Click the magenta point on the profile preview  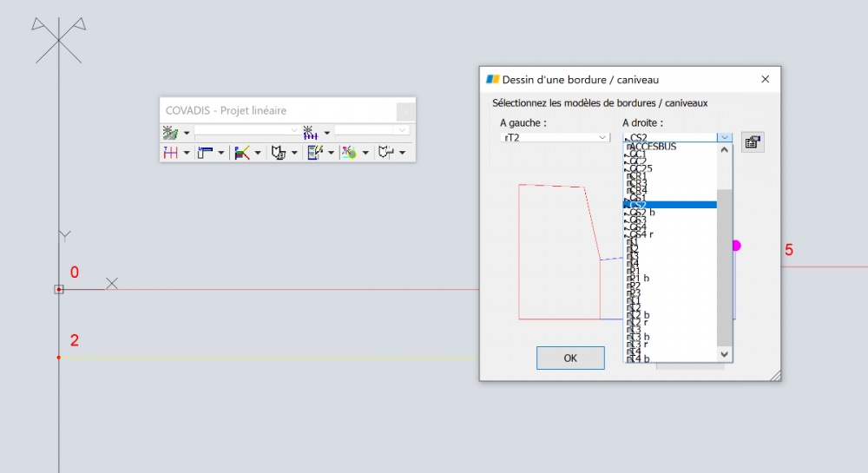736,246
